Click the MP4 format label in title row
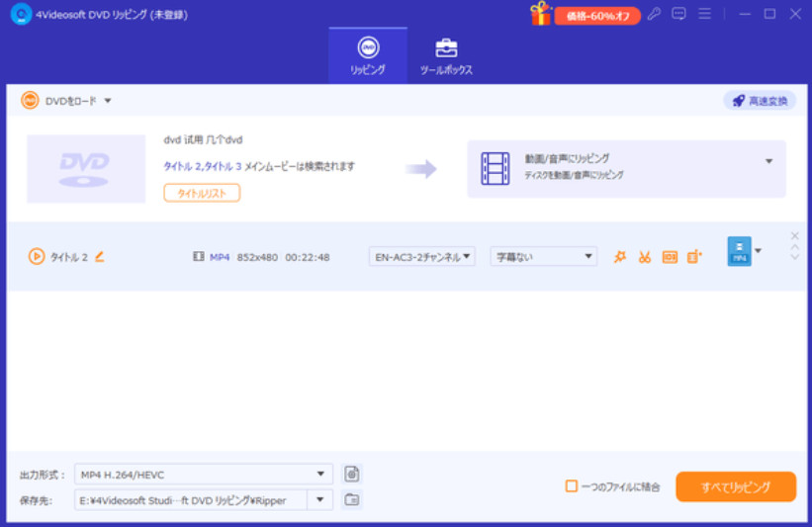 (x=220, y=257)
